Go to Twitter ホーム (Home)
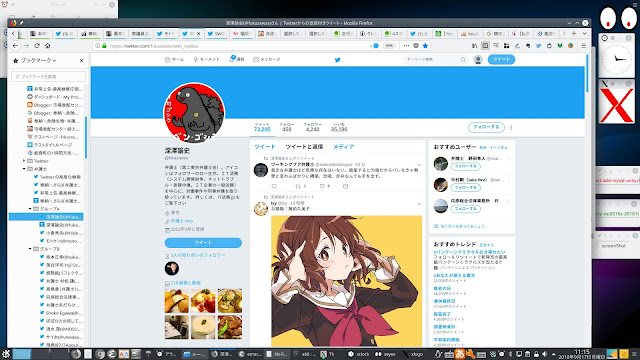 point(174,60)
